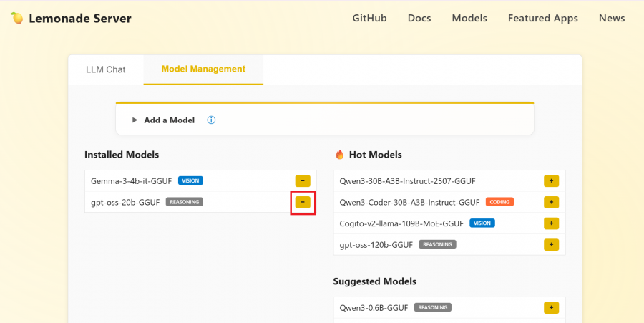Open the Docs link
Screen dimensions: 644x323
click(x=419, y=18)
